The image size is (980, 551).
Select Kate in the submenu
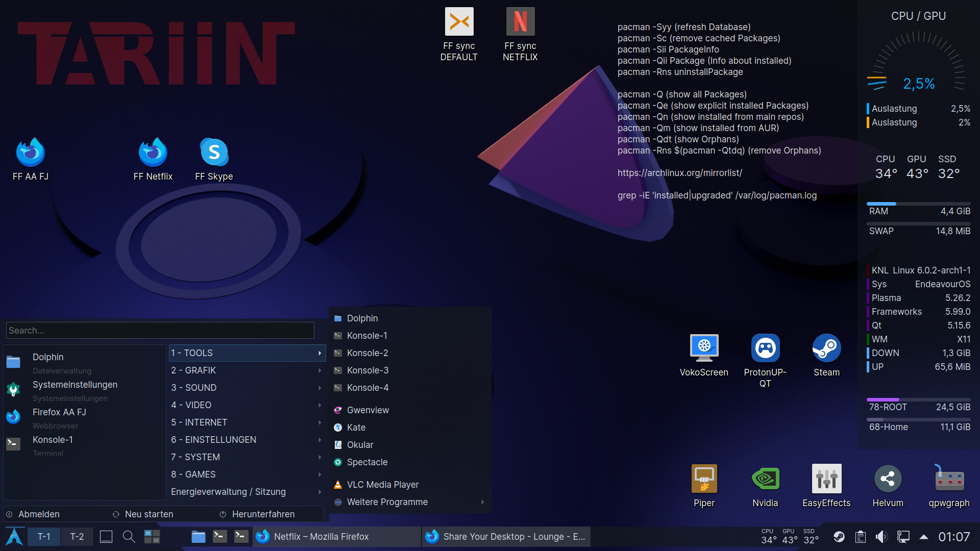(410, 428)
